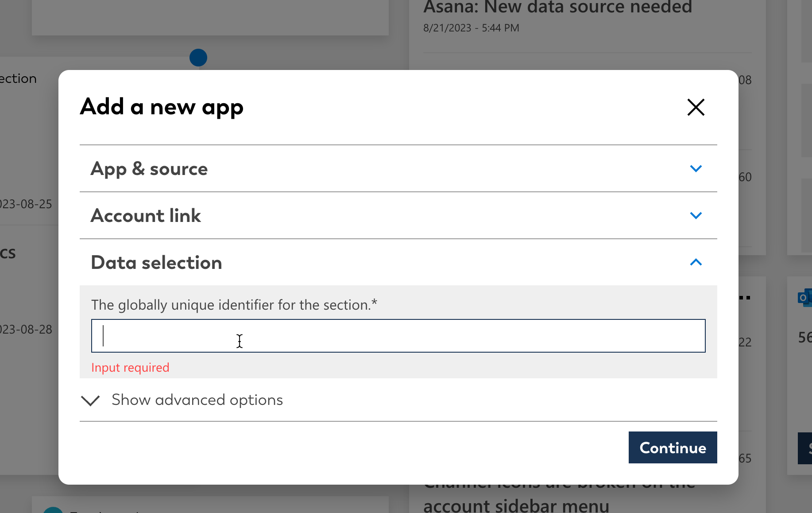Open the ellipsis overflow menu
The height and width of the screenshot is (513, 812).
(x=744, y=298)
